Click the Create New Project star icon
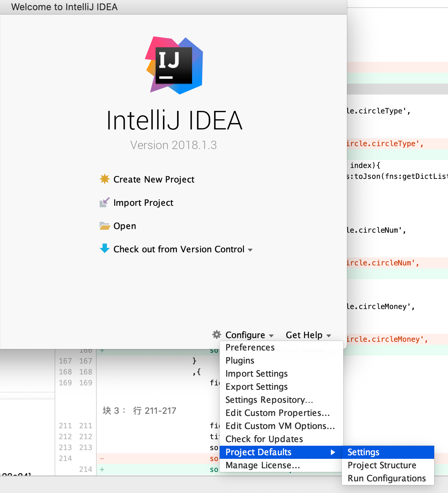The image size is (448, 493). (x=105, y=179)
